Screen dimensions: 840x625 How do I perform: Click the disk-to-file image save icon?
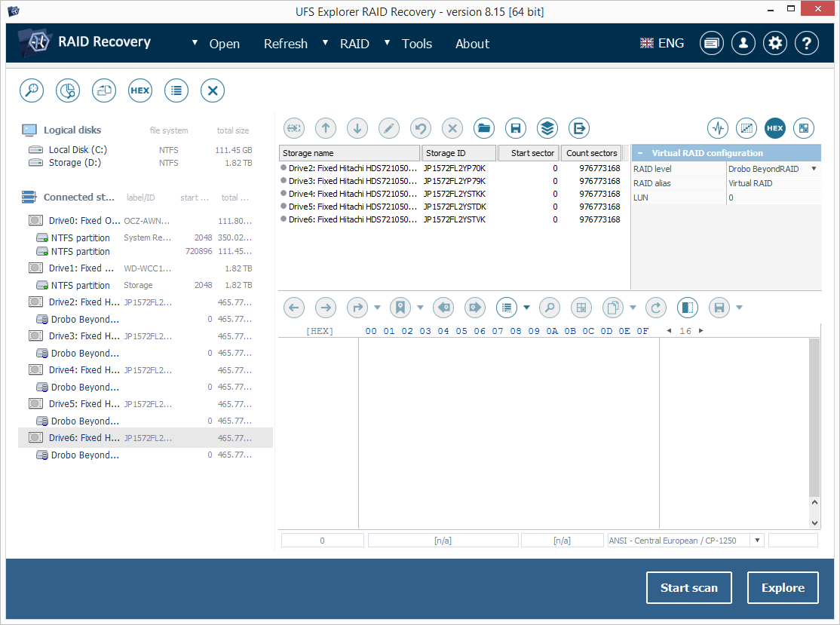pos(104,90)
